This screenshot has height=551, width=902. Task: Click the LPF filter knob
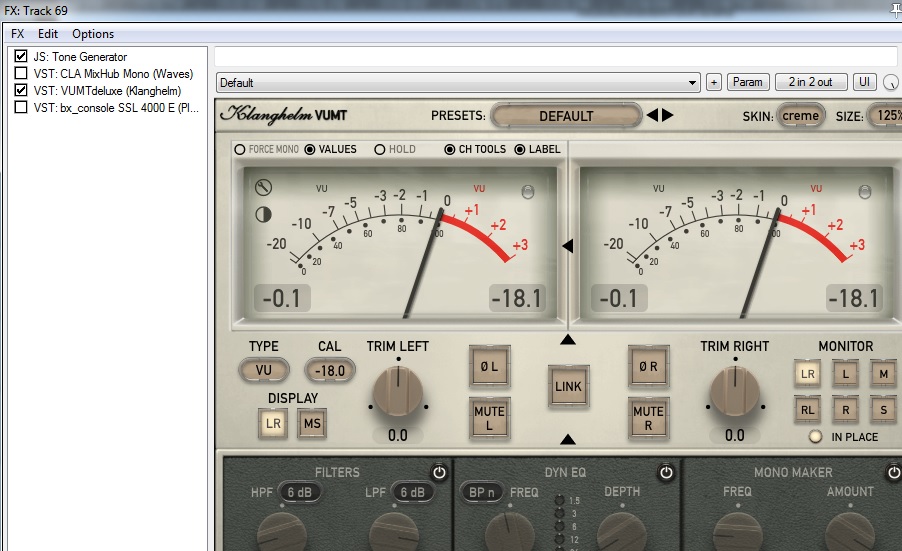click(x=394, y=533)
